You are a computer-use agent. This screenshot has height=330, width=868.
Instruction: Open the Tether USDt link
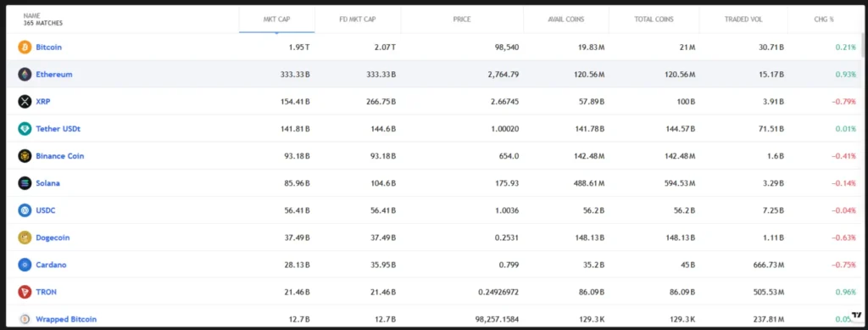click(58, 128)
